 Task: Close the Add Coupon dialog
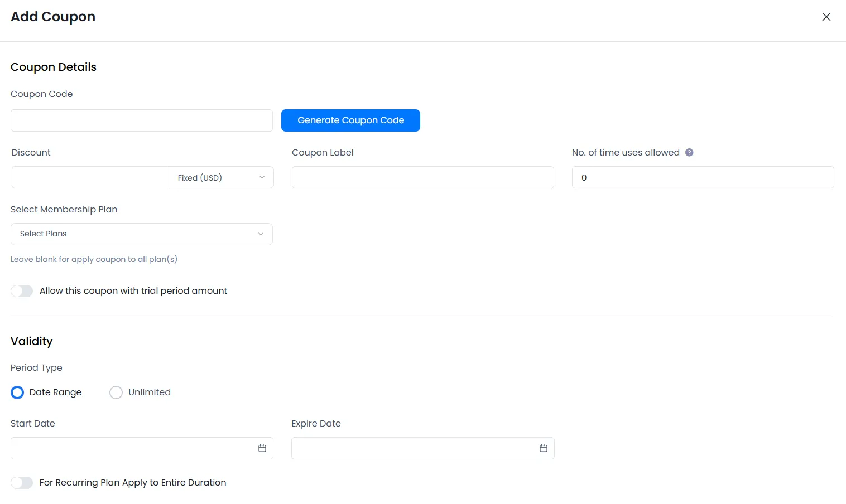point(826,17)
